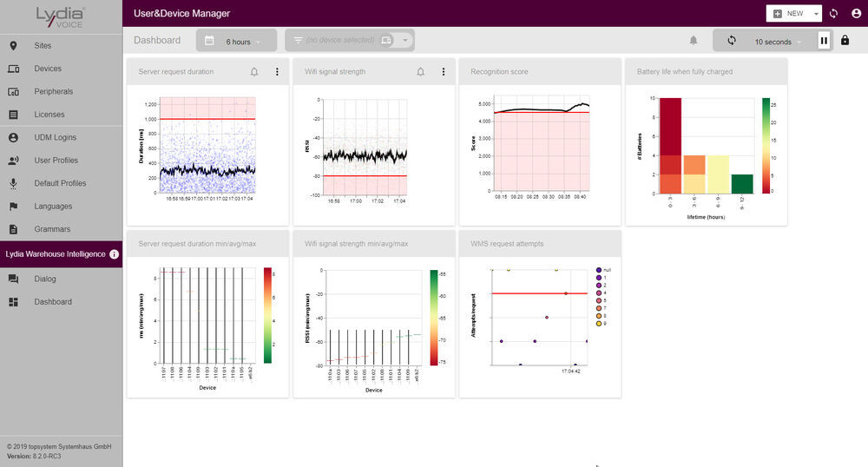
Task: Expand the arrow next to the NEW button
Action: click(817, 14)
